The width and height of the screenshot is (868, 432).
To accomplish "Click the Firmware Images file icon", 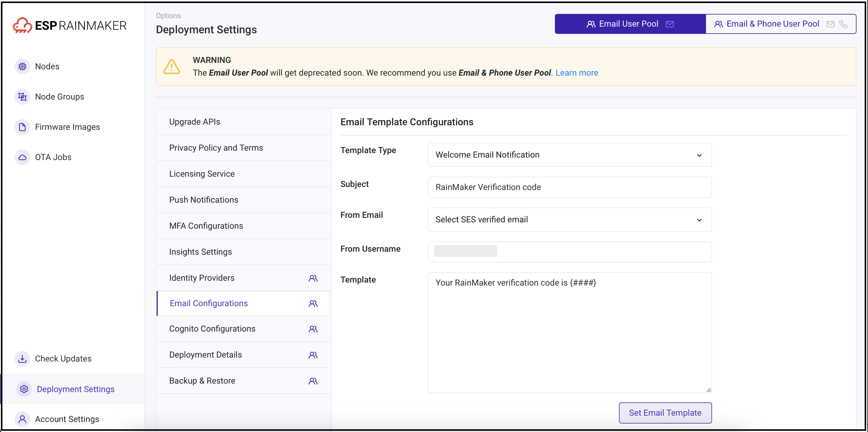I will [22, 127].
